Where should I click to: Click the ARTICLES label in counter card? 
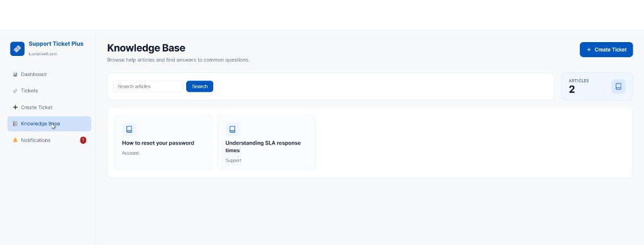click(579, 81)
